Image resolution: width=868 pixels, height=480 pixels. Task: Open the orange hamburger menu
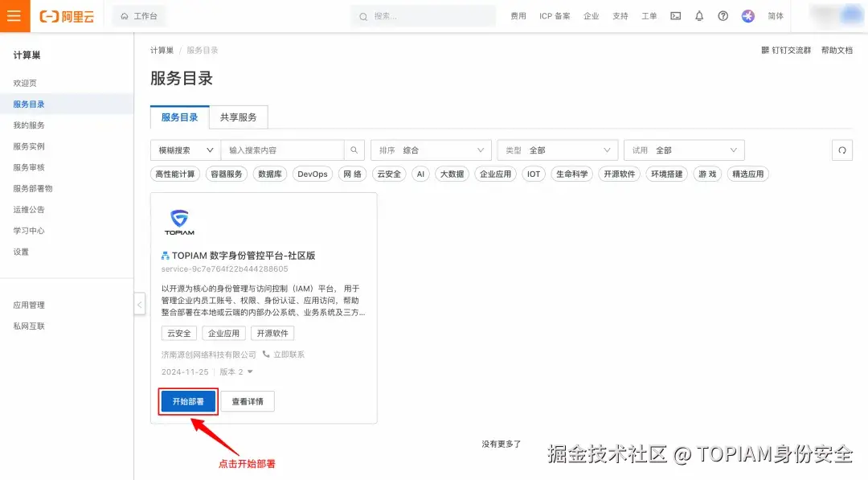click(14, 16)
